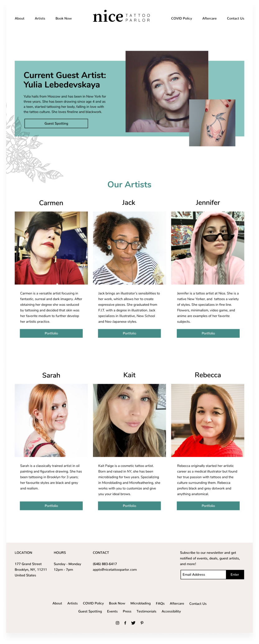
Task: Open the Accessibility footer link
Action: click(171, 611)
